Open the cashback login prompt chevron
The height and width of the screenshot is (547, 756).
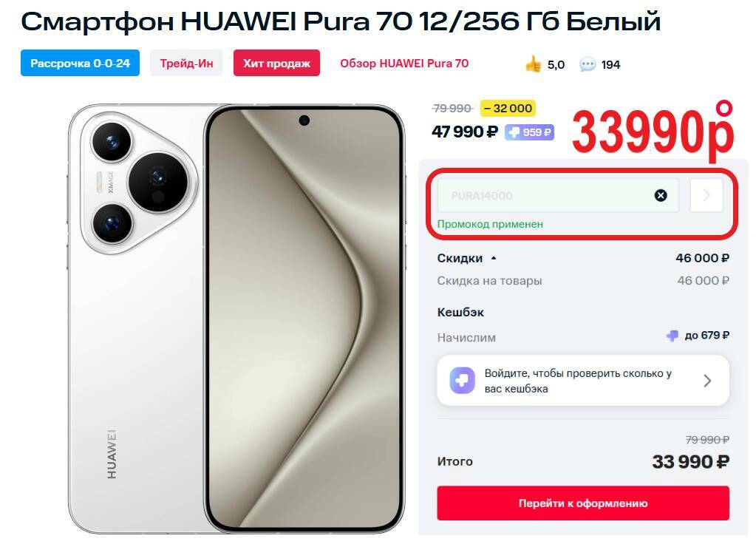click(707, 381)
